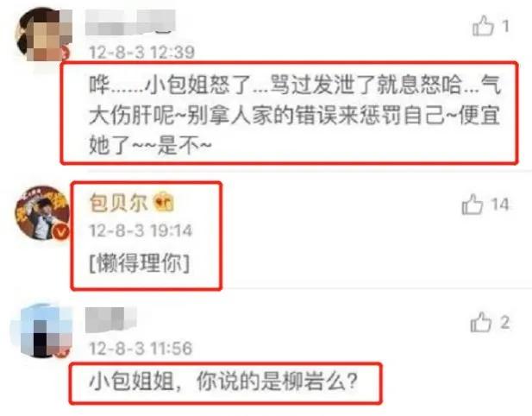Like the top comment via thumbs-up icon

tap(484, 26)
